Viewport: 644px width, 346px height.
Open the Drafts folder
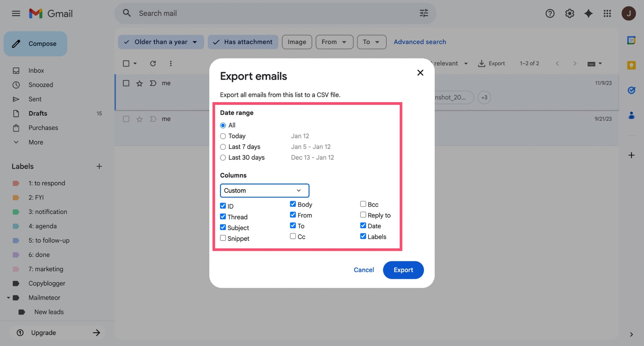pos(38,113)
